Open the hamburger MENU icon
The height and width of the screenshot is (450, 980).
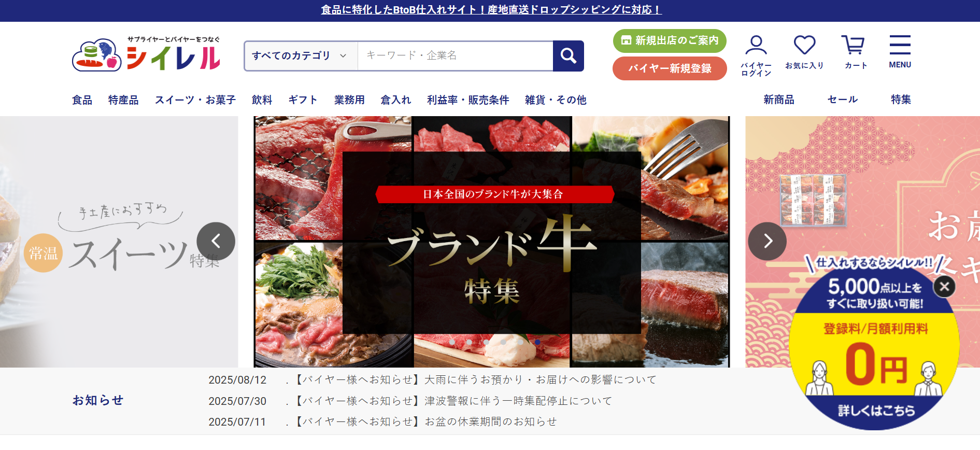pos(900,52)
